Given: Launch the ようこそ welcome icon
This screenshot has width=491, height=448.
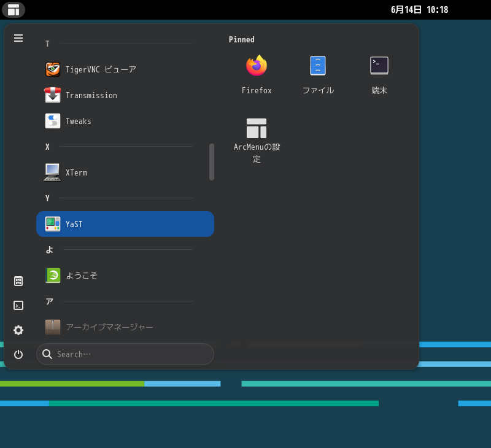Looking at the screenshot, I should click(x=53, y=276).
